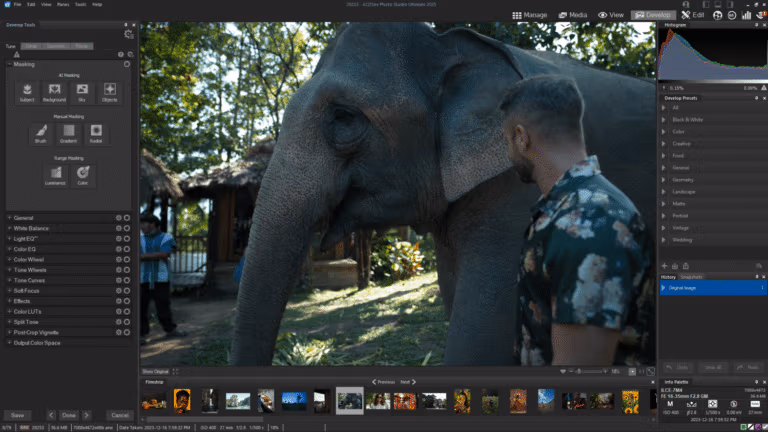Toggle the Color Wheel group enable circle

click(127, 260)
